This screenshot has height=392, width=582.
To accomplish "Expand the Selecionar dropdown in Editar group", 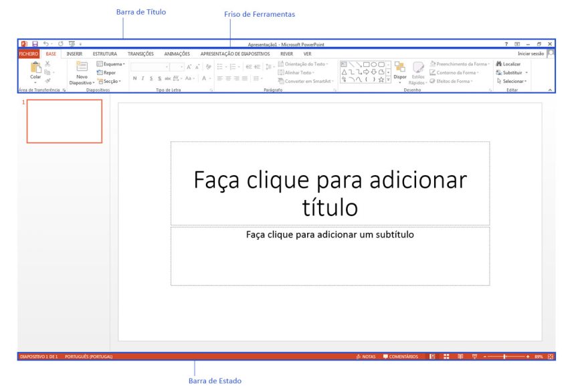I will [x=512, y=81].
